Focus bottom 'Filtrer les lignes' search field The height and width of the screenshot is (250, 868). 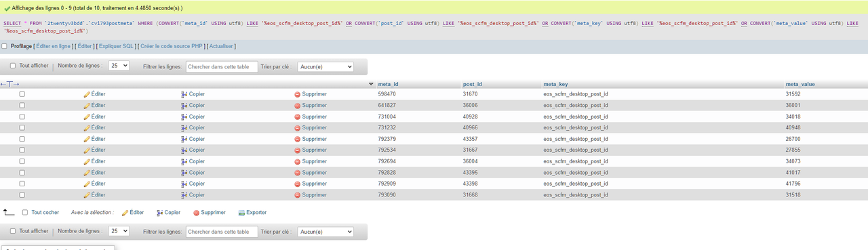(x=222, y=232)
